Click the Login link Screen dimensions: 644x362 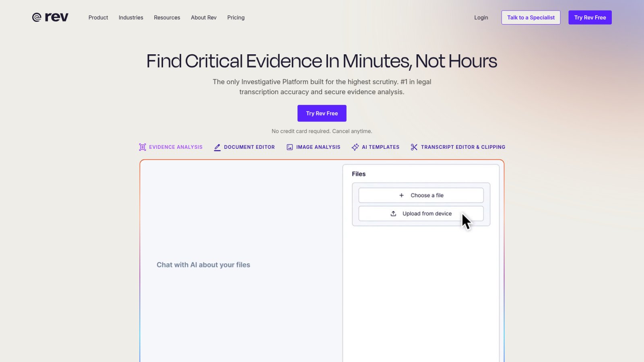click(481, 18)
